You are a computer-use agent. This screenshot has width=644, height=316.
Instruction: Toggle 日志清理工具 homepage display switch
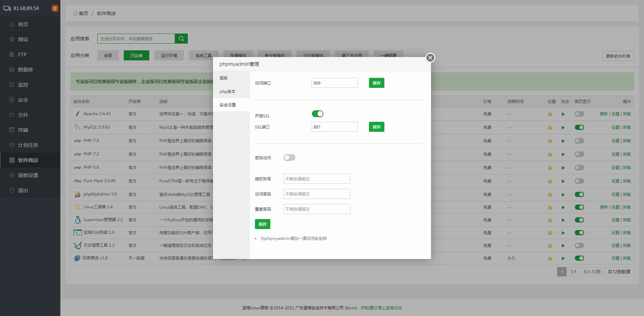(579, 246)
